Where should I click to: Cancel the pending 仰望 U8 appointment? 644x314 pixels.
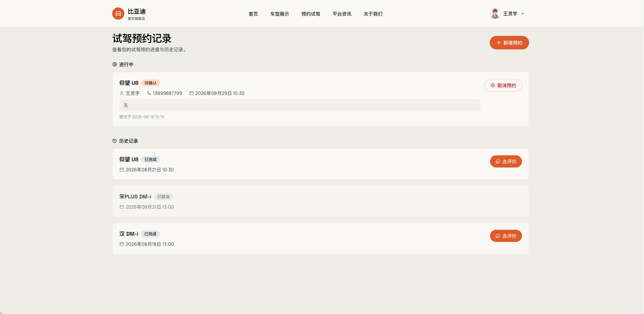coord(503,85)
